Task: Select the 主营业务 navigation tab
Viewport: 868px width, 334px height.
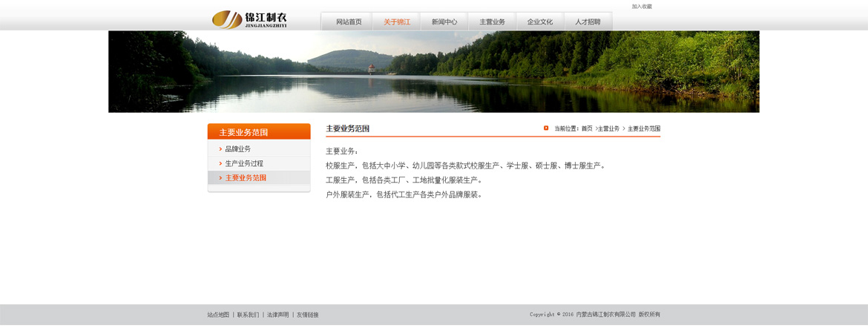Action: [x=492, y=22]
